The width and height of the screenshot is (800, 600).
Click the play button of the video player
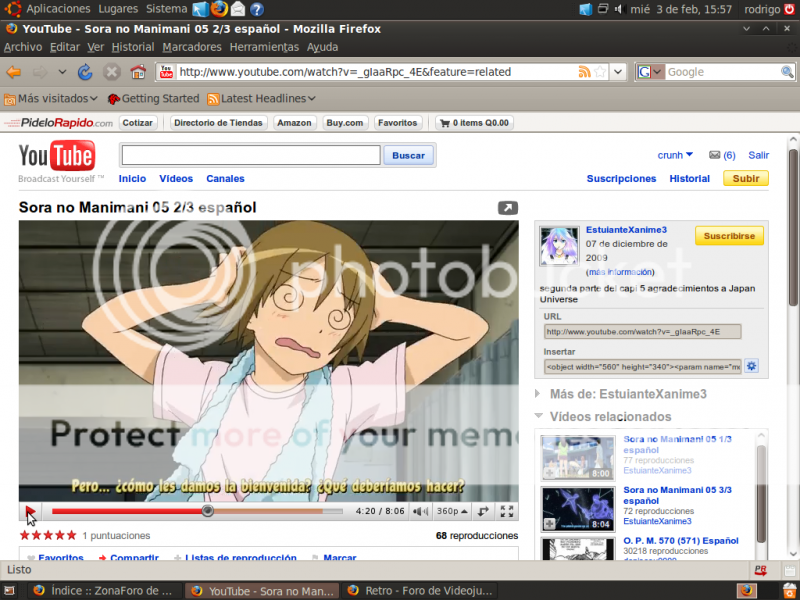click(x=30, y=511)
